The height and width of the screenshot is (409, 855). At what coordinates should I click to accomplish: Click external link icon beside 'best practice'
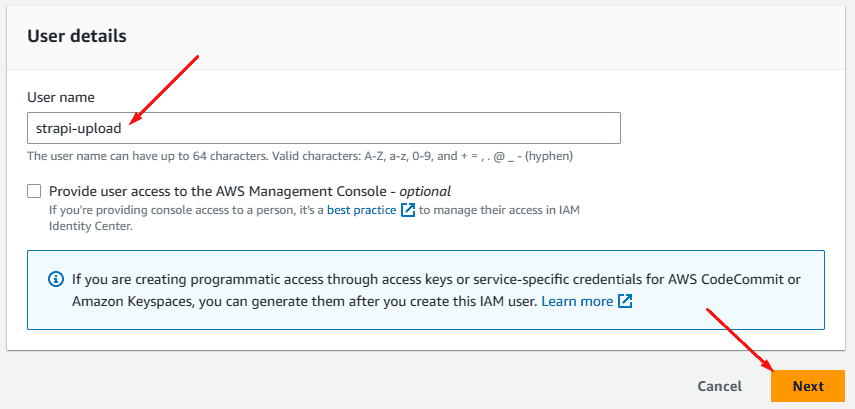point(407,210)
